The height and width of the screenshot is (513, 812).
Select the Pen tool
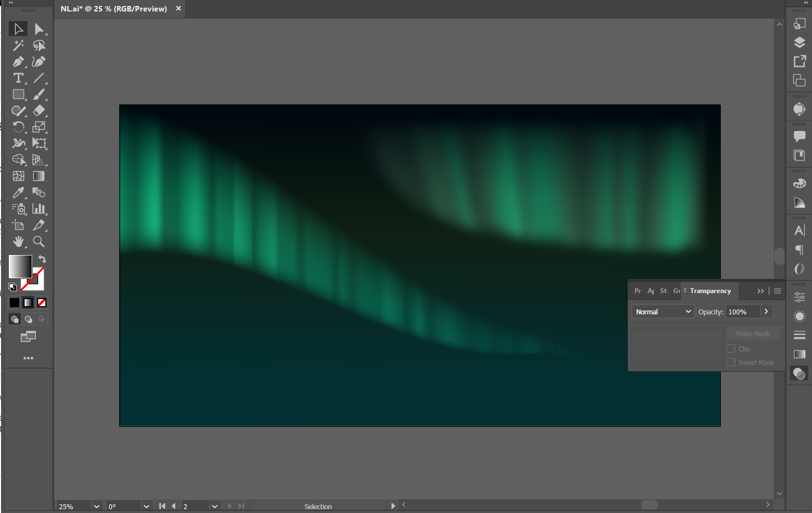[x=18, y=62]
